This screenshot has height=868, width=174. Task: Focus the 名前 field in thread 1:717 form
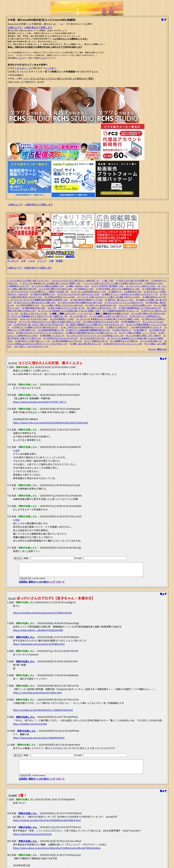(52, 558)
